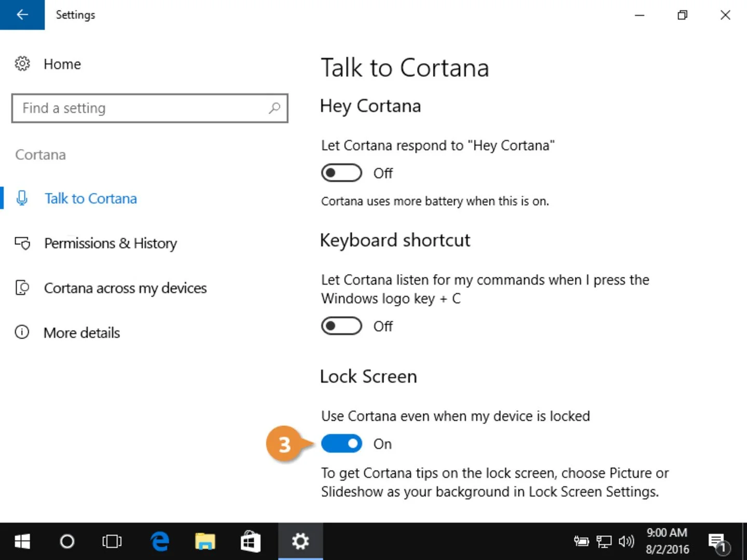Click 'Let Cortana respond to "Hey Cortana"' label
Screen dimensions: 747x560
438,146
